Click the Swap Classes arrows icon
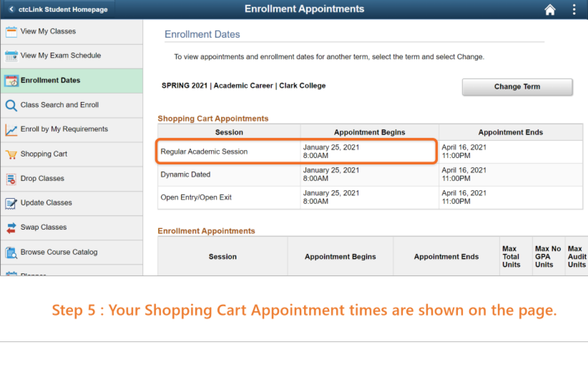 point(11,227)
